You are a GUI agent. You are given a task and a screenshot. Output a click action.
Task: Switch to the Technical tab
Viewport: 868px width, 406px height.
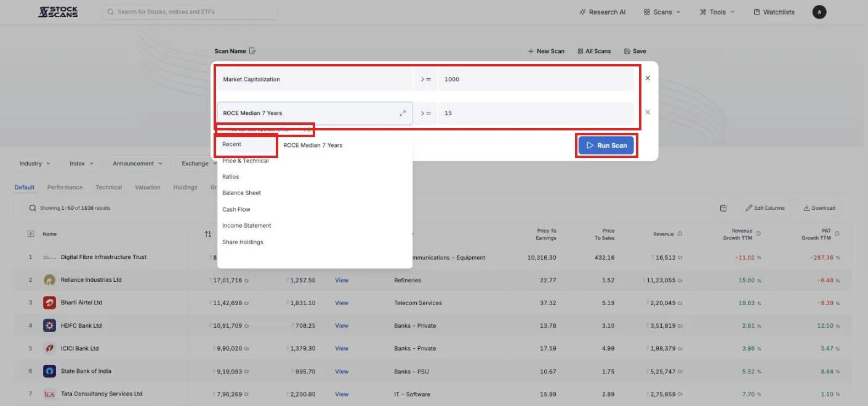109,187
